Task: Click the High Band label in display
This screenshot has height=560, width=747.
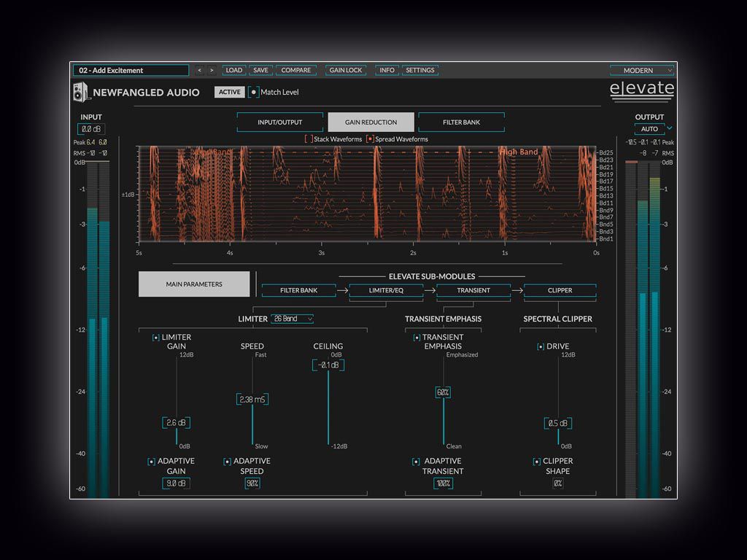Action: coord(519,152)
